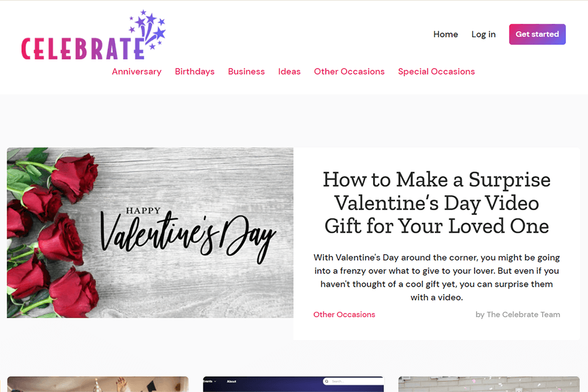
Task: Navigate to Other Occasions in the menu
Action: [349, 72]
